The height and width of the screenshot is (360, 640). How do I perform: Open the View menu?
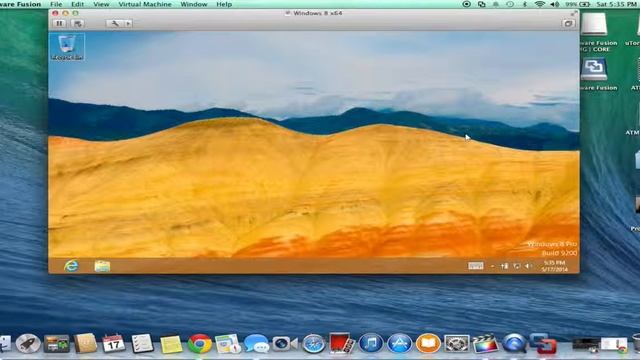pos(101,4)
